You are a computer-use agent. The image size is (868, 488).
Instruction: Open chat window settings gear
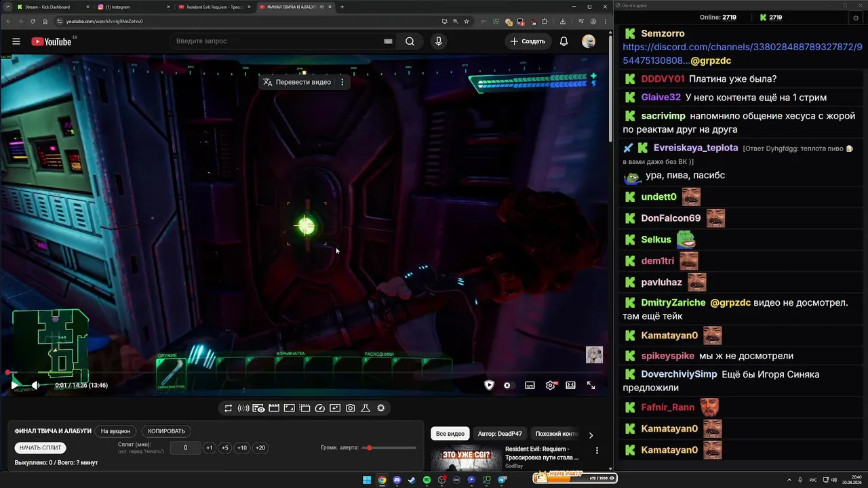click(x=855, y=18)
